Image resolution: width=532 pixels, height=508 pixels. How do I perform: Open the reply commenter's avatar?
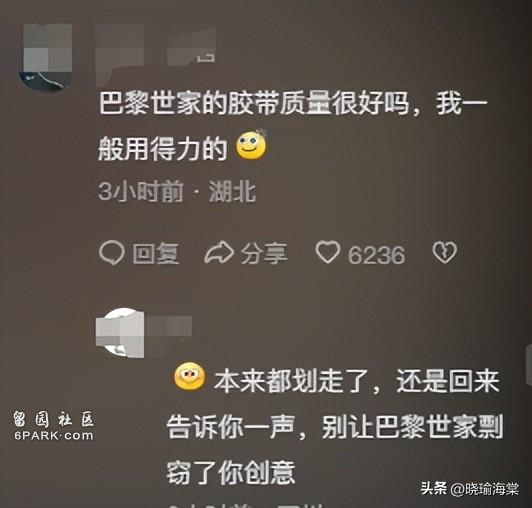click(x=120, y=333)
